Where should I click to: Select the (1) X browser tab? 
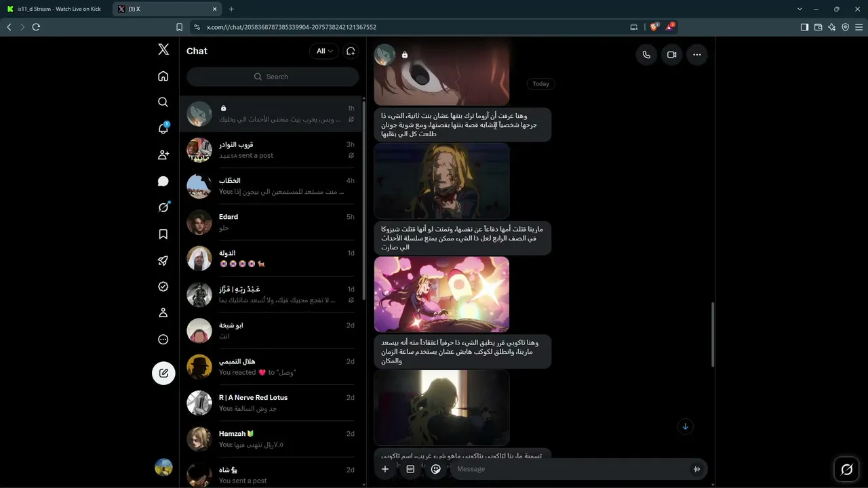coord(167,9)
